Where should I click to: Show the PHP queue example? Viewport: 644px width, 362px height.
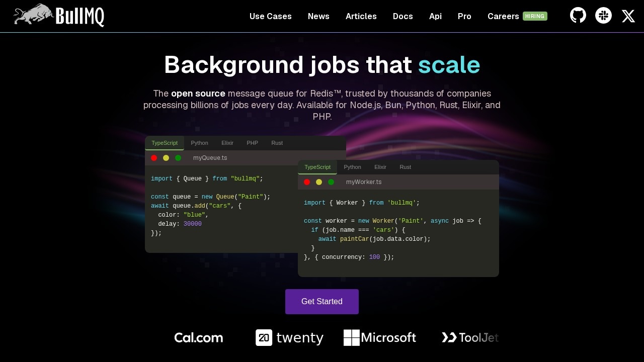pos(253,143)
